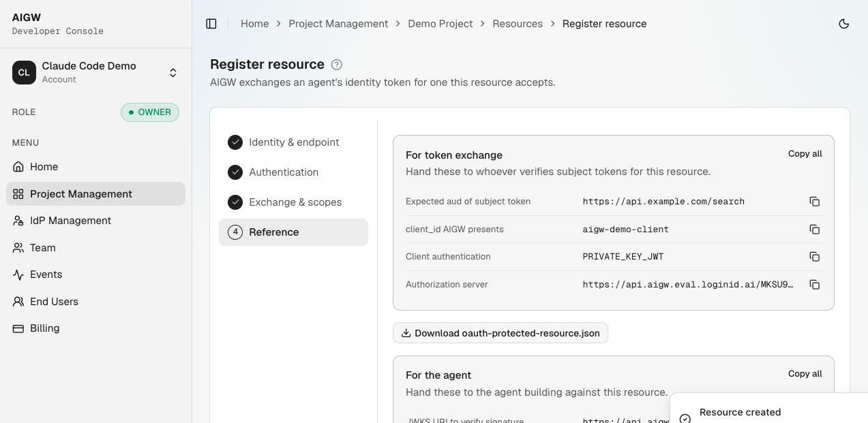Click the OWNER role badge

pos(150,112)
